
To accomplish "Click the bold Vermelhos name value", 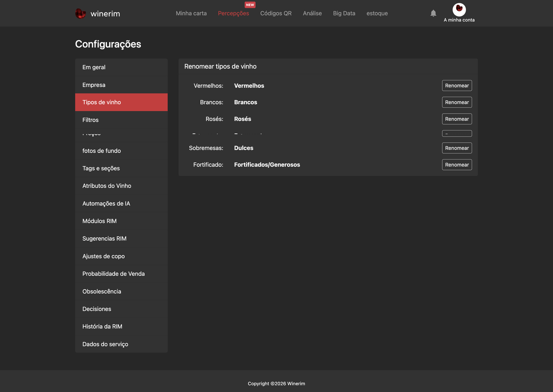I will [x=249, y=85].
